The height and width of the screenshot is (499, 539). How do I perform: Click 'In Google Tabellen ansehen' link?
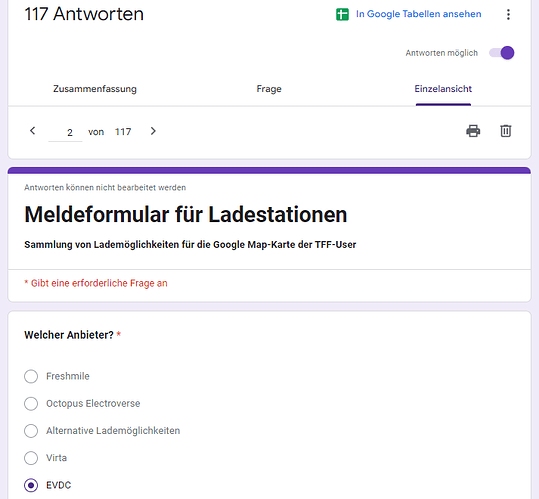point(418,14)
